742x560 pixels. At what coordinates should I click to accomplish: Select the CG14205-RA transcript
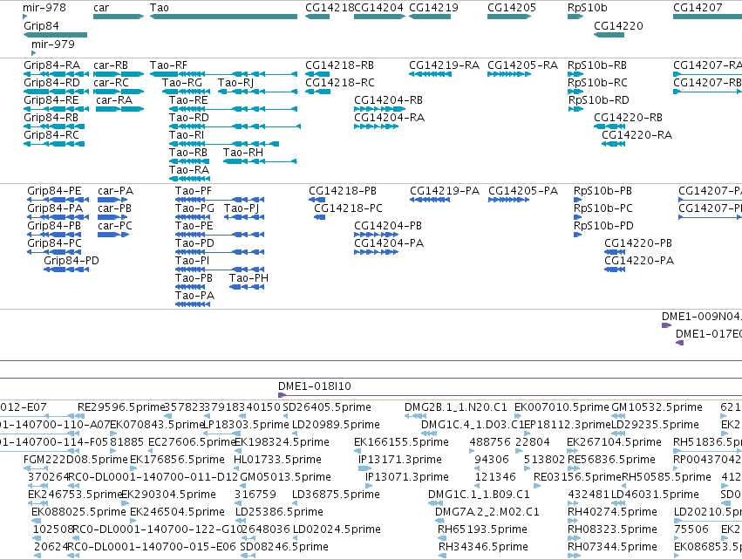coord(509,74)
